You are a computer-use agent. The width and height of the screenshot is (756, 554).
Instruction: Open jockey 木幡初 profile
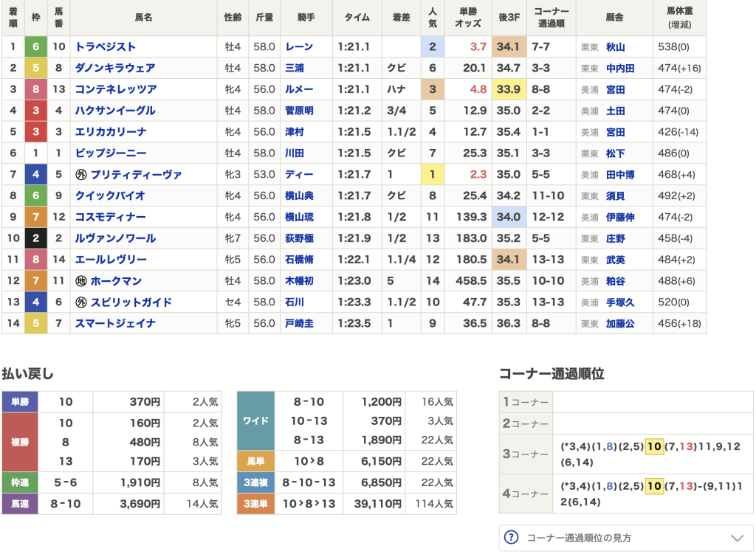click(x=299, y=281)
